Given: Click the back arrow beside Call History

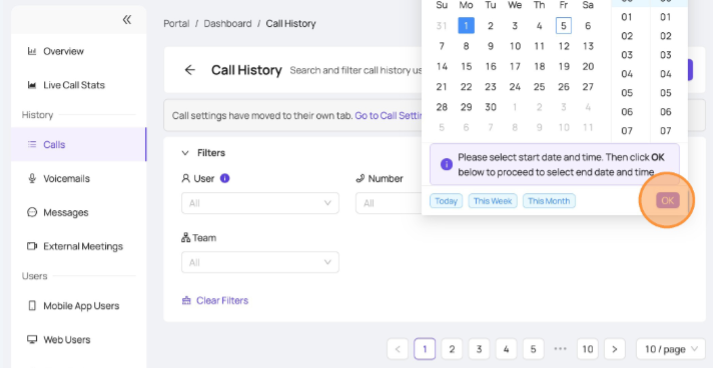Looking at the screenshot, I should [x=190, y=70].
